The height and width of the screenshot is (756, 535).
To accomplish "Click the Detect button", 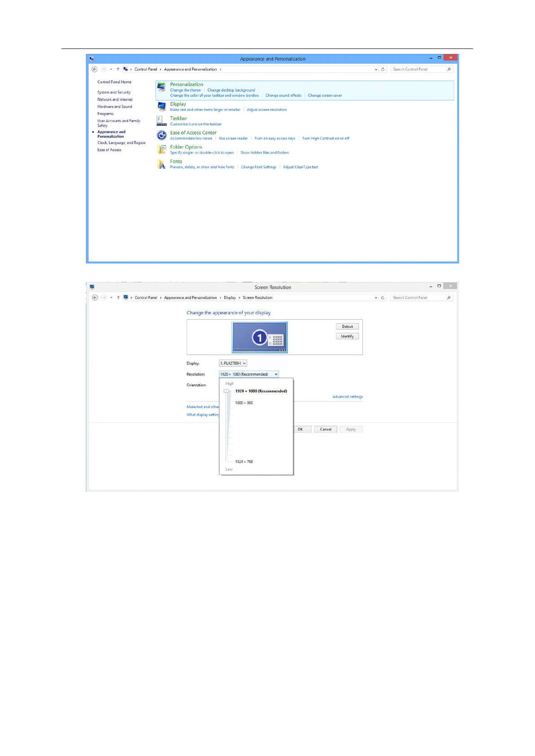I will pyautogui.click(x=347, y=327).
